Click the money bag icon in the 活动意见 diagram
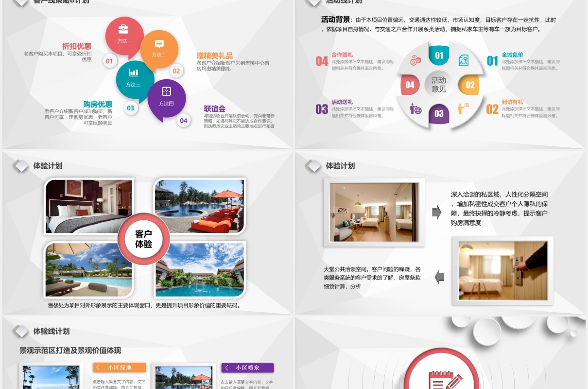Screen dimensions: 588x389 (415, 61)
